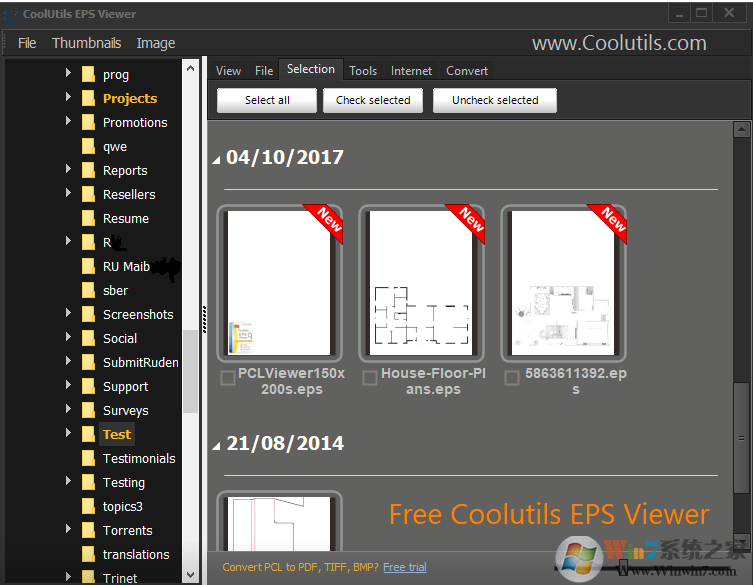Click the folder tree scroll down arrow
Image resolution: width=753 pixels, height=585 pixels.
pyautogui.click(x=190, y=574)
